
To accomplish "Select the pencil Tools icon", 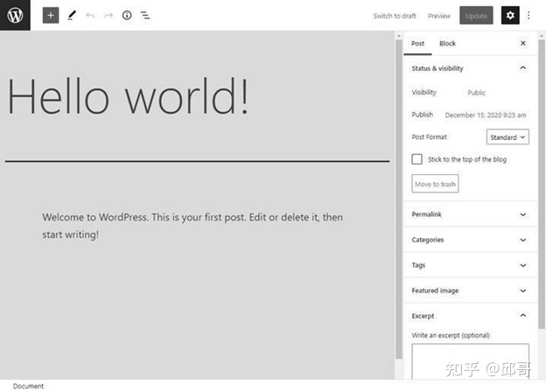I will click(x=72, y=16).
